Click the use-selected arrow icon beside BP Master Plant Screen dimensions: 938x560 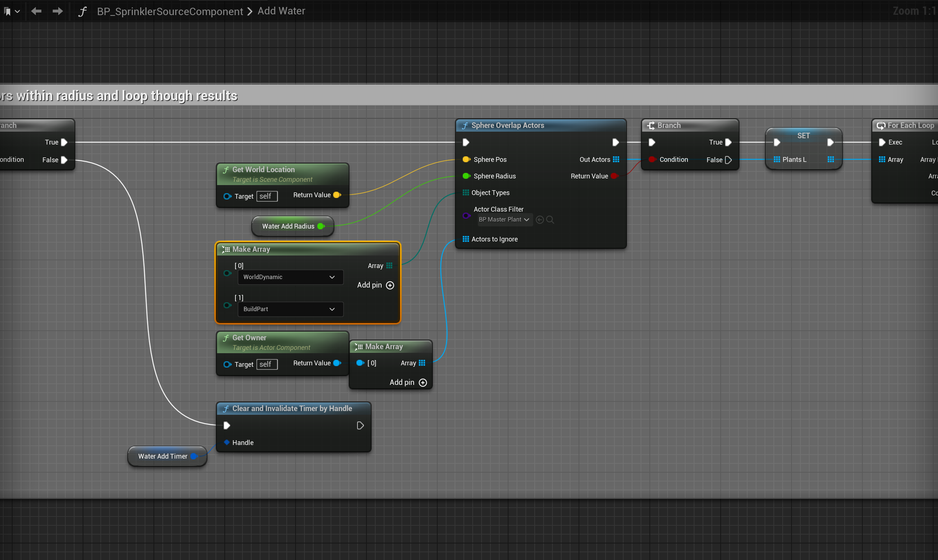coord(539,220)
